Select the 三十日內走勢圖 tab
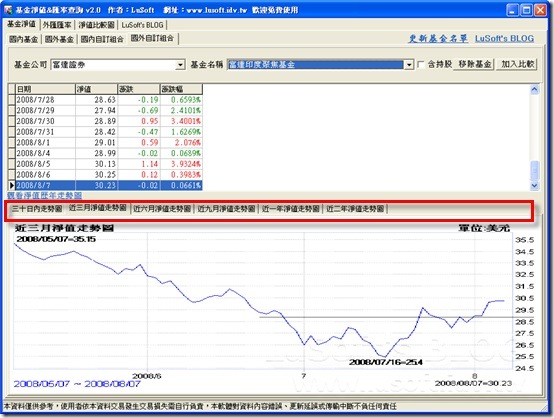The height and width of the screenshot is (418, 554). tap(37, 209)
